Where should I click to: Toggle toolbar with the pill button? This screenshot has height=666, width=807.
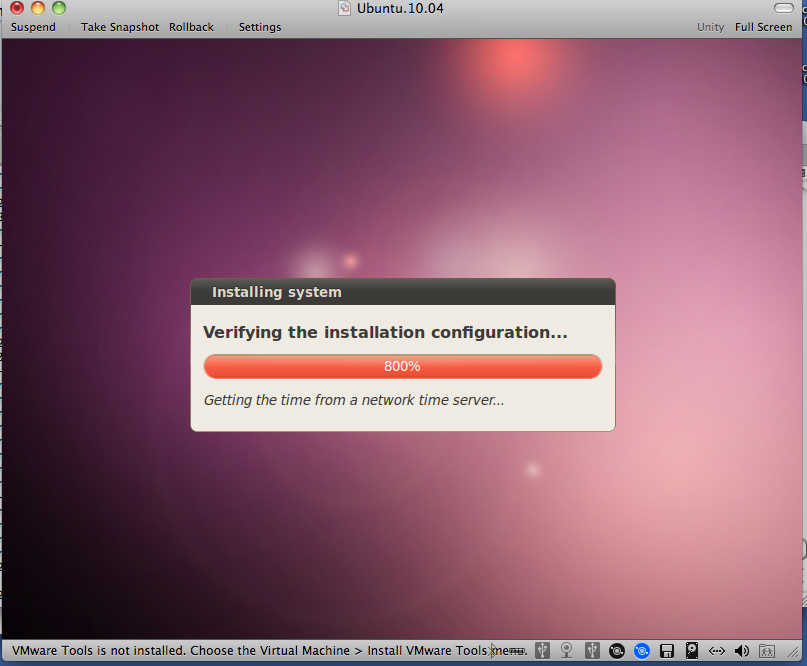pos(784,8)
